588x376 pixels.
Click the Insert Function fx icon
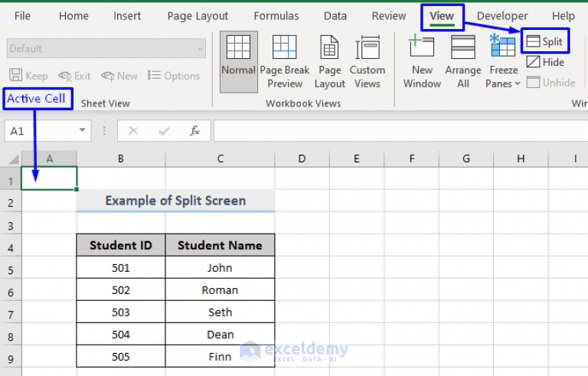(194, 131)
